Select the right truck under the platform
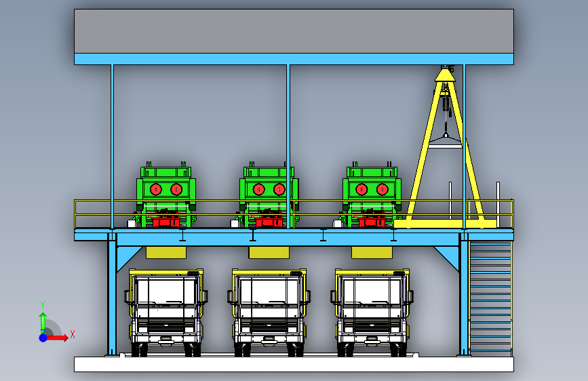588x381 pixels. pyautogui.click(x=372, y=313)
